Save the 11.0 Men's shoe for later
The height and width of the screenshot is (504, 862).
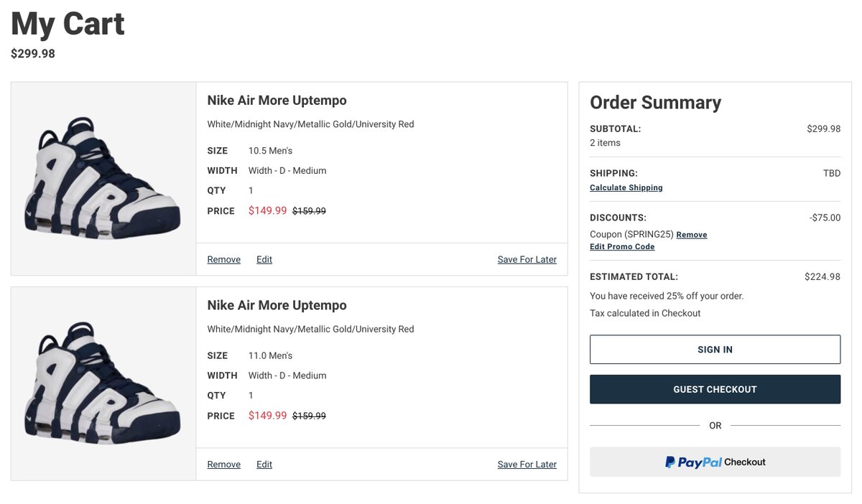(x=527, y=465)
